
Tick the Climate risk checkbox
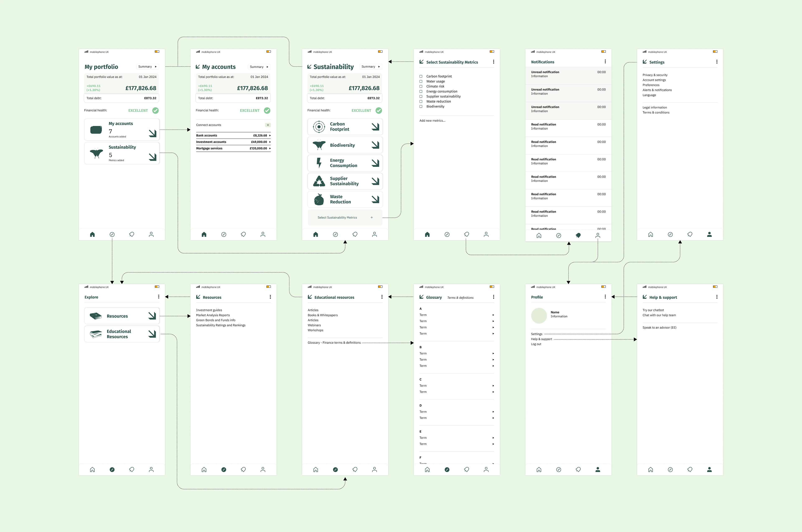(x=421, y=86)
